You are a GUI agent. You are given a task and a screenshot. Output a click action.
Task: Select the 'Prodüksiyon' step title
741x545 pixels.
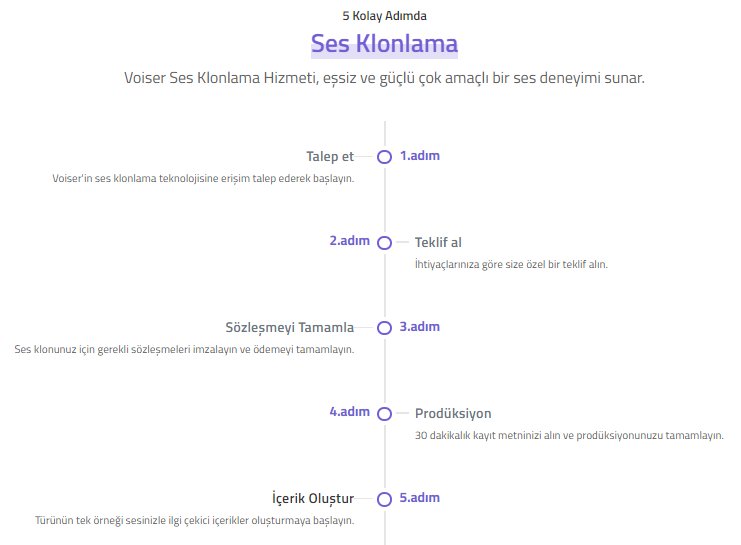point(453,414)
